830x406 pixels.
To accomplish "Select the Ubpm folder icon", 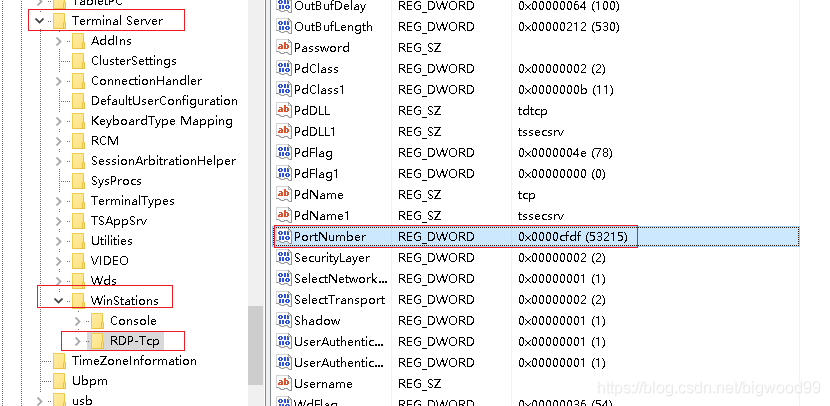I will coord(59,381).
